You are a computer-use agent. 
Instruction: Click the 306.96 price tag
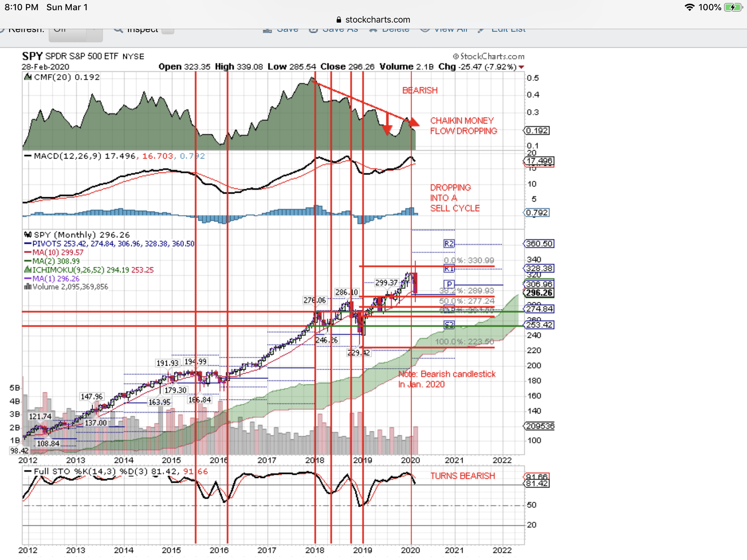pos(539,284)
